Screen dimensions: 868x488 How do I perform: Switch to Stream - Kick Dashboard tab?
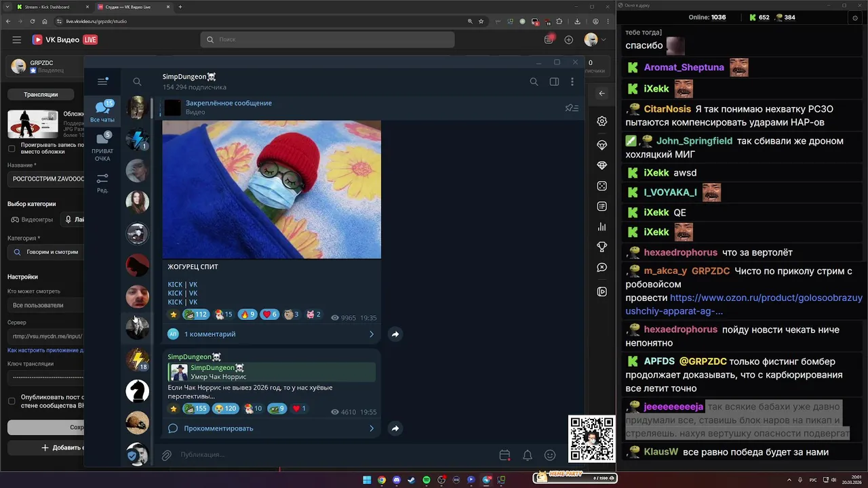coord(54,7)
